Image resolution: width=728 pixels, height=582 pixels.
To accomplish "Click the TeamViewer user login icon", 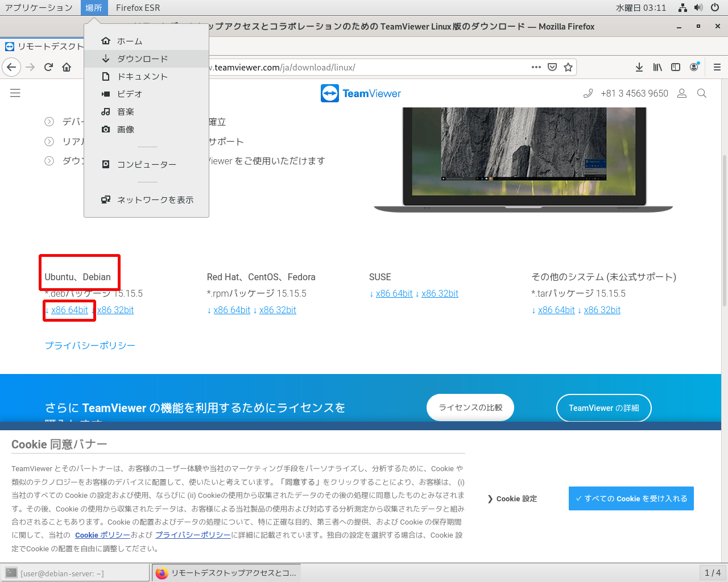I will (x=682, y=93).
